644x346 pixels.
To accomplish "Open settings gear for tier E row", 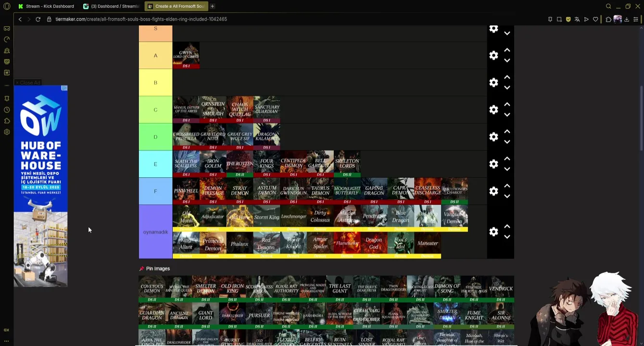I will coord(493,164).
